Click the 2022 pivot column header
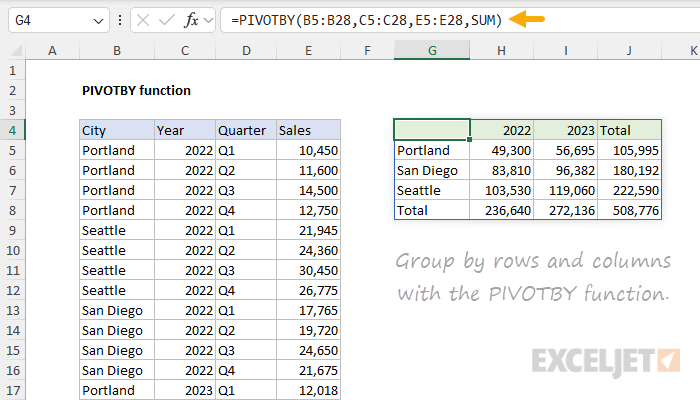700x400 pixels. pos(502,130)
